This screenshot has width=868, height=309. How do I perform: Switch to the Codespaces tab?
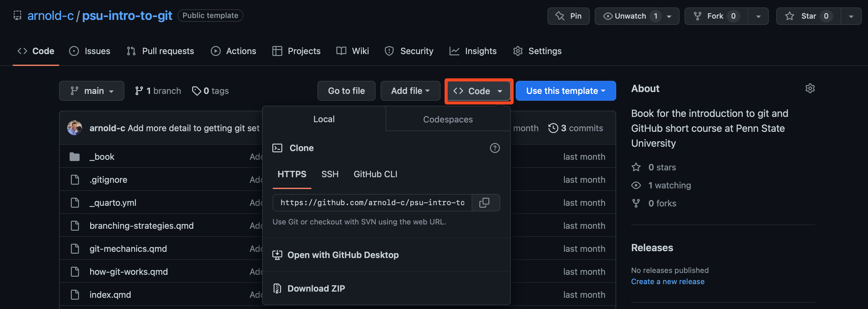(447, 119)
